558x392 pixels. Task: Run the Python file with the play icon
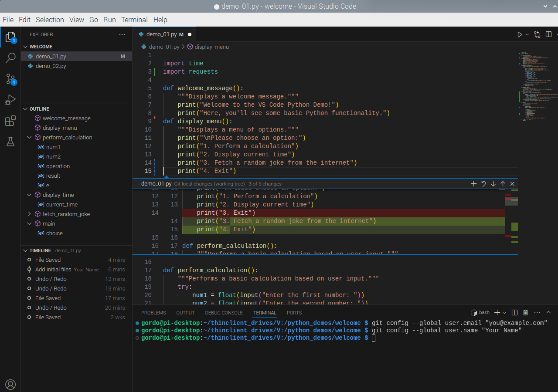(520, 34)
